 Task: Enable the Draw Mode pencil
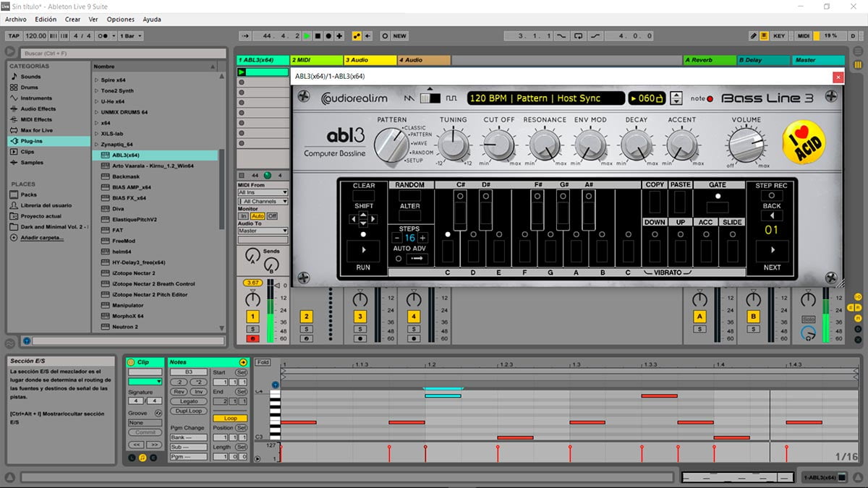click(x=753, y=35)
